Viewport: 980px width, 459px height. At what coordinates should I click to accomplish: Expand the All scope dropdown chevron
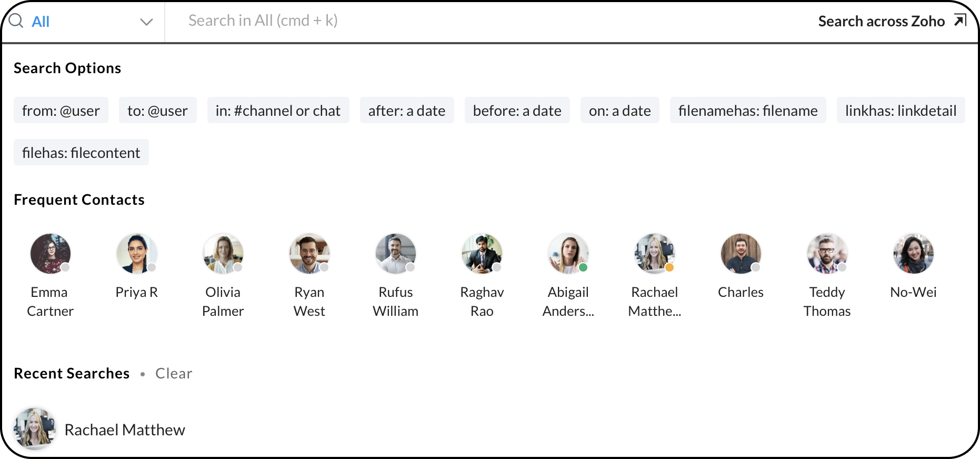pyautogui.click(x=146, y=22)
